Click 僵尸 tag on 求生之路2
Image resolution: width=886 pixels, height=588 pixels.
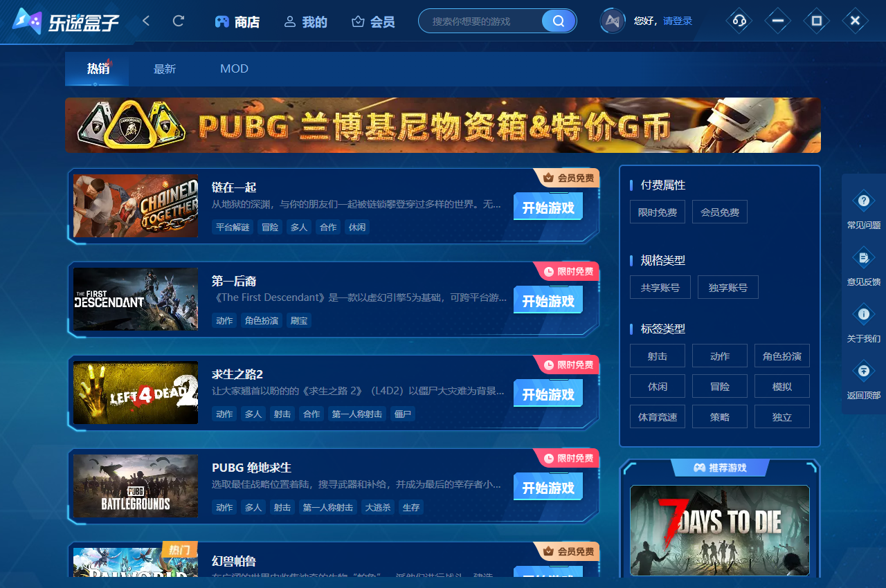tap(402, 414)
